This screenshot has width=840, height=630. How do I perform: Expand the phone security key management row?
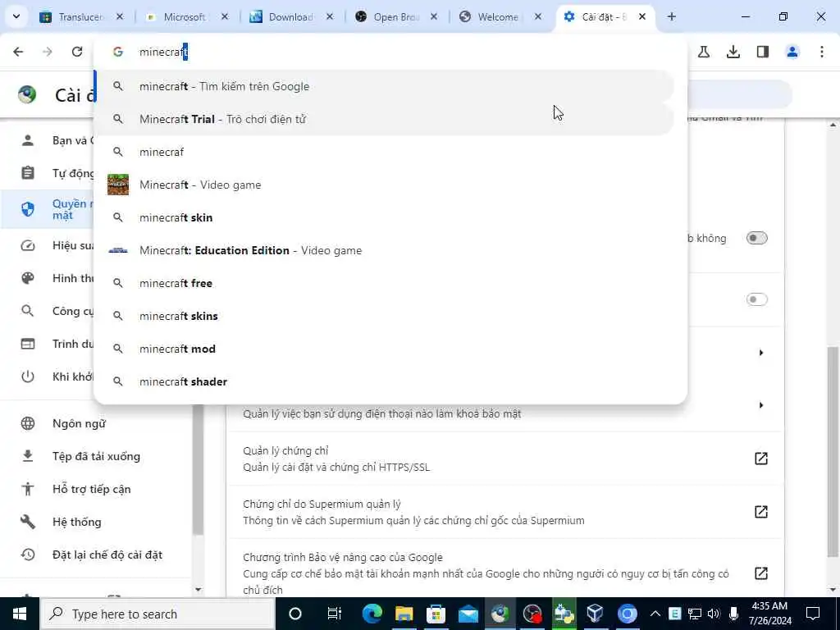tap(760, 405)
